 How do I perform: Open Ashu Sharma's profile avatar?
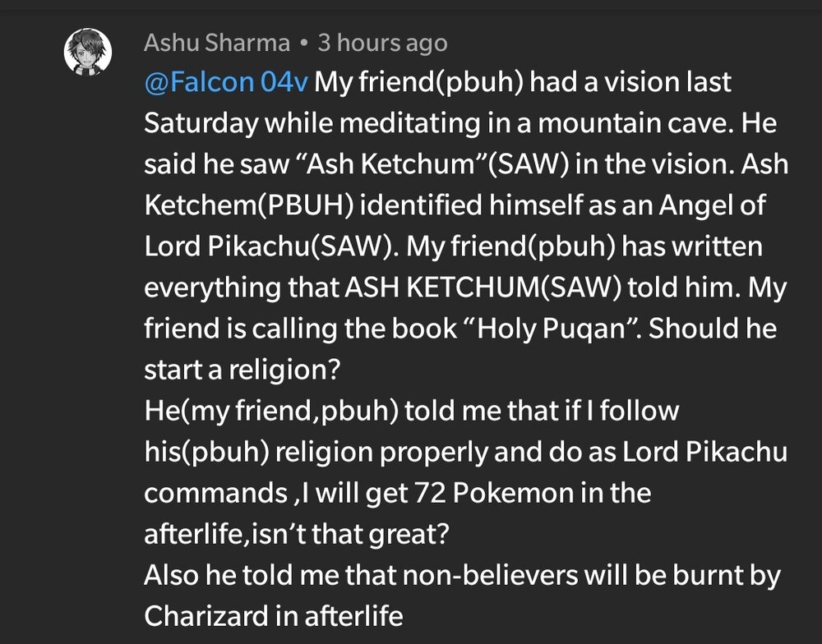[88, 52]
